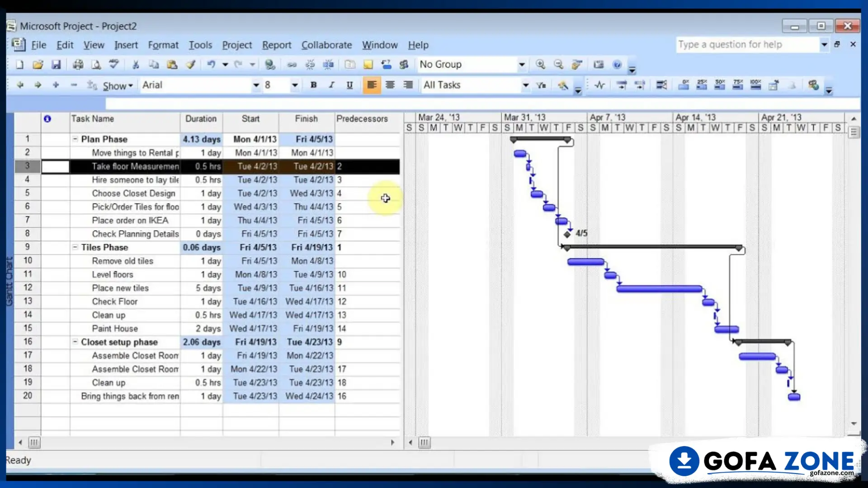Open the Tools menu
This screenshot has width=868, height=488.
[200, 45]
